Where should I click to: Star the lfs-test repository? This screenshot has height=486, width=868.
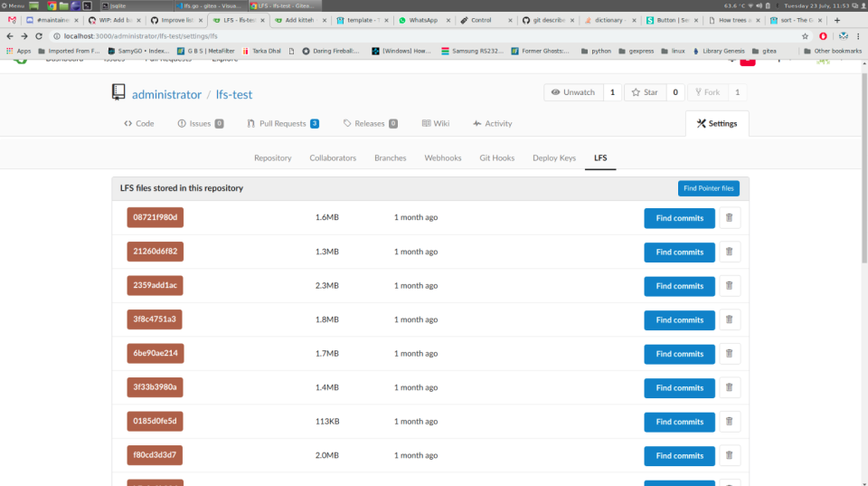645,92
